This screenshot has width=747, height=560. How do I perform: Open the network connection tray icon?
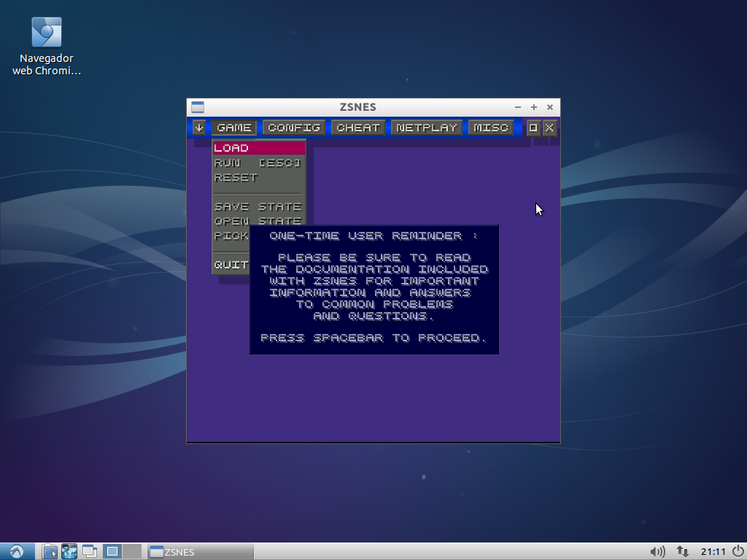click(683, 551)
